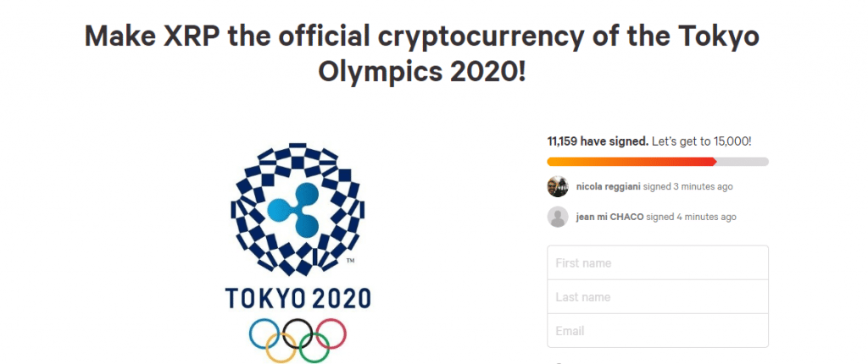
Task: Click the petition title heading
Action: (421, 54)
